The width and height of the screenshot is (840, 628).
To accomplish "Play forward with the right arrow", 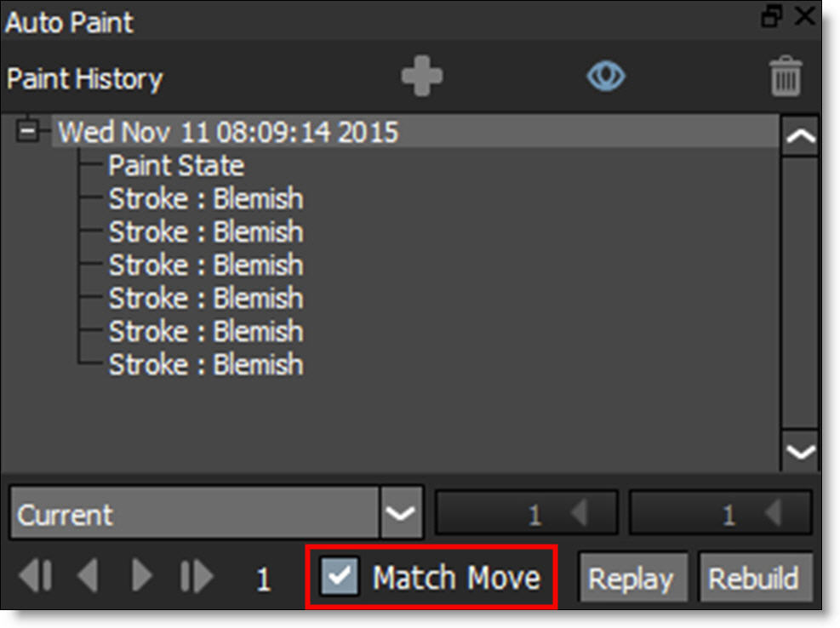I will click(x=140, y=578).
